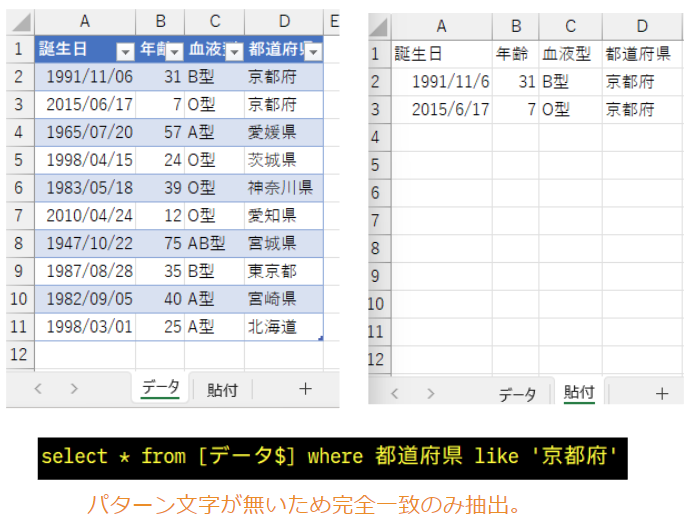Click cell 1983/05/18

coord(85,188)
